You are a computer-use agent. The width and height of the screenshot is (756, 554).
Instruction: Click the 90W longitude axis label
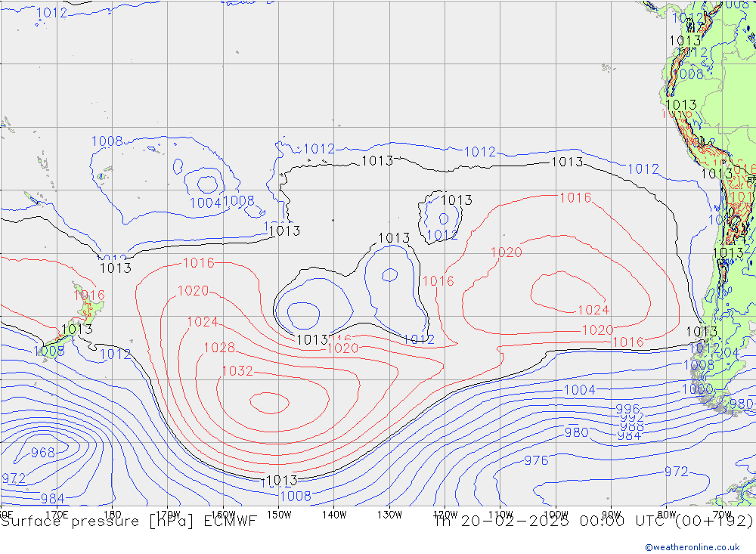point(611,514)
